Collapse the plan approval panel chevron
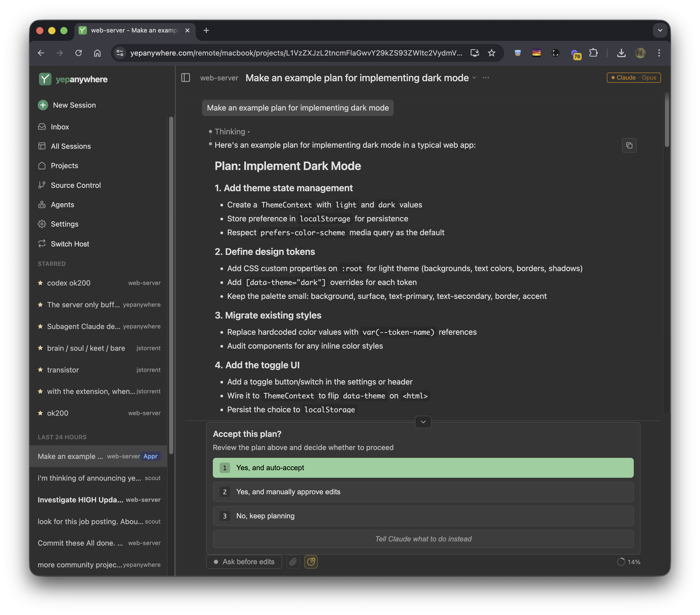The height and width of the screenshot is (615, 700). click(x=423, y=422)
